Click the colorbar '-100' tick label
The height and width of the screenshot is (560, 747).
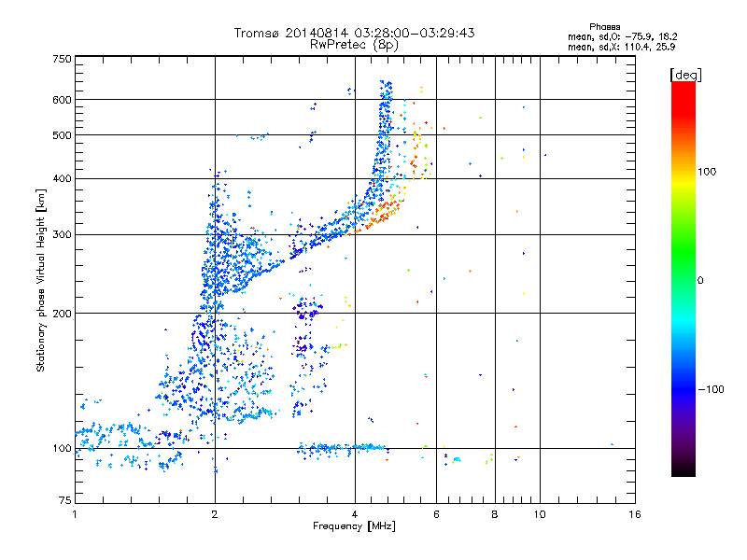711,389
